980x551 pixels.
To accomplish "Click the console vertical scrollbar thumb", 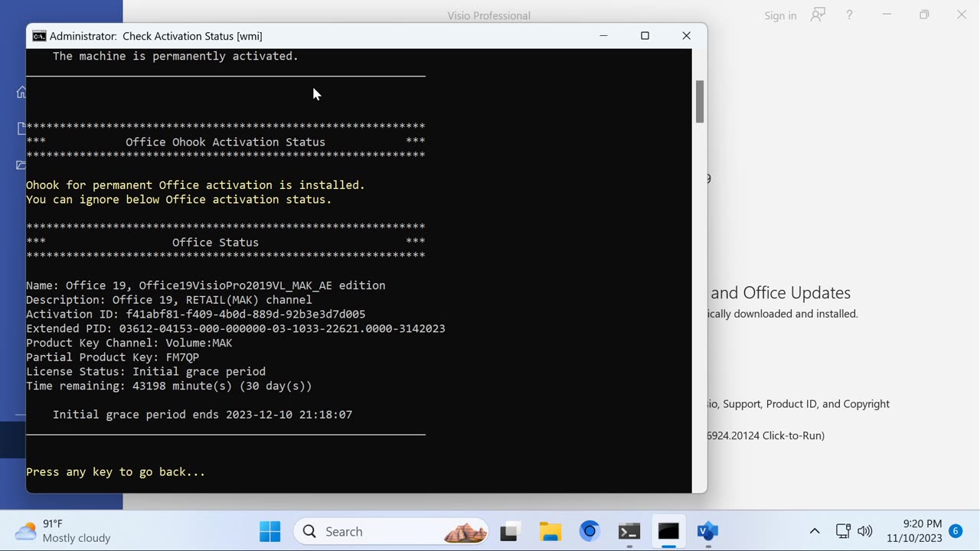I will click(x=700, y=102).
